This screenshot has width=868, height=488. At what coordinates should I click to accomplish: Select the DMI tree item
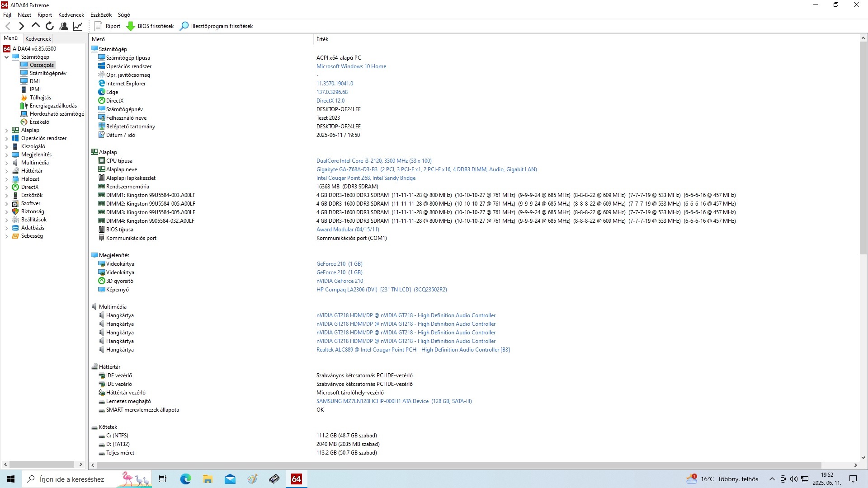click(x=35, y=81)
